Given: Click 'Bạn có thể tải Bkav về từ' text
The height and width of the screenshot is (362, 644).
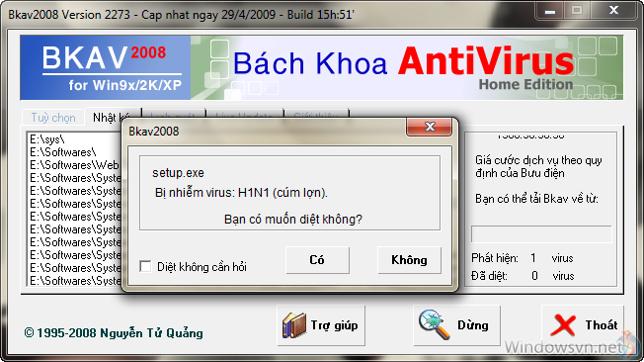Looking at the screenshot, I should 536,199.
